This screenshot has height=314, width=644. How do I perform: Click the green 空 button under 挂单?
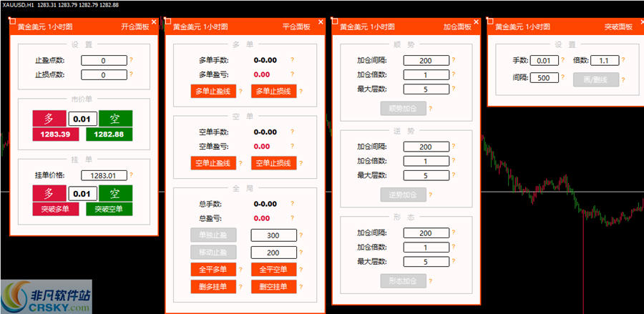pos(115,193)
